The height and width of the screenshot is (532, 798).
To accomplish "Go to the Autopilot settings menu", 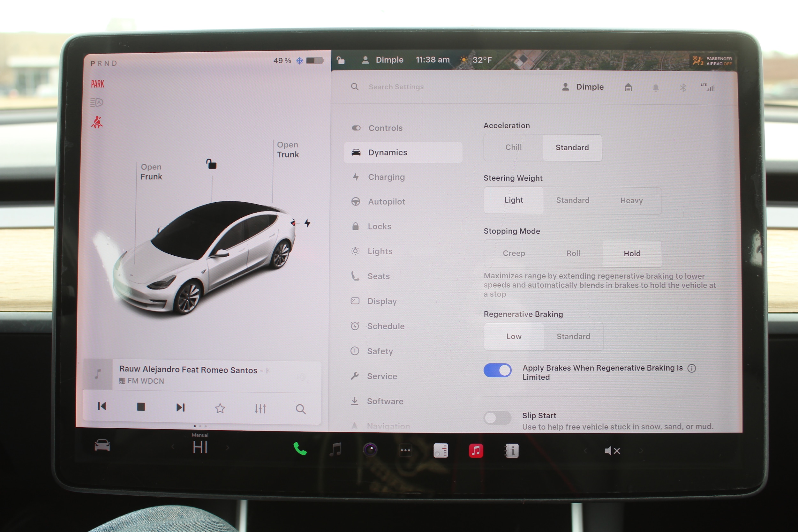I will click(x=386, y=202).
